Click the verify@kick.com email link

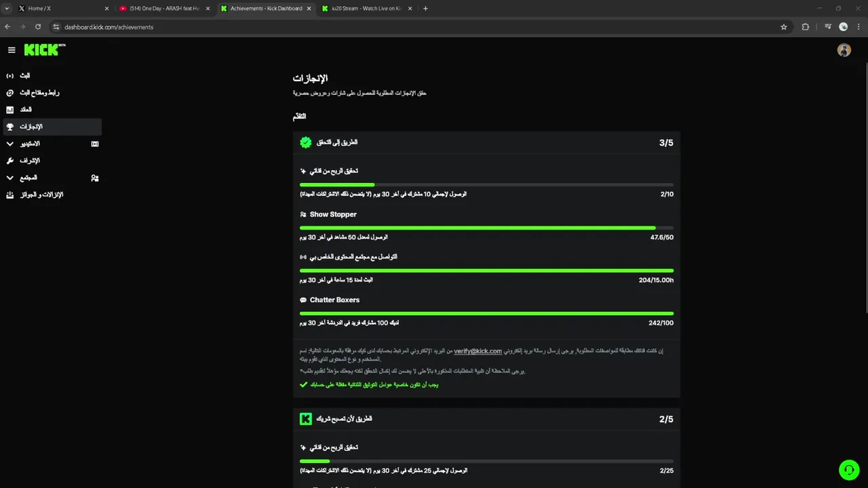point(477,351)
